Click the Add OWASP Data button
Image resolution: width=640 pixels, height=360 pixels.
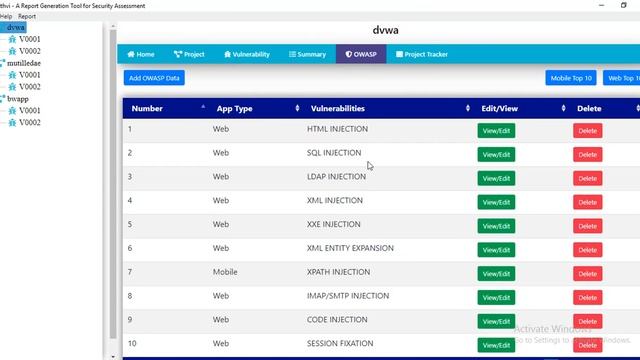point(154,78)
